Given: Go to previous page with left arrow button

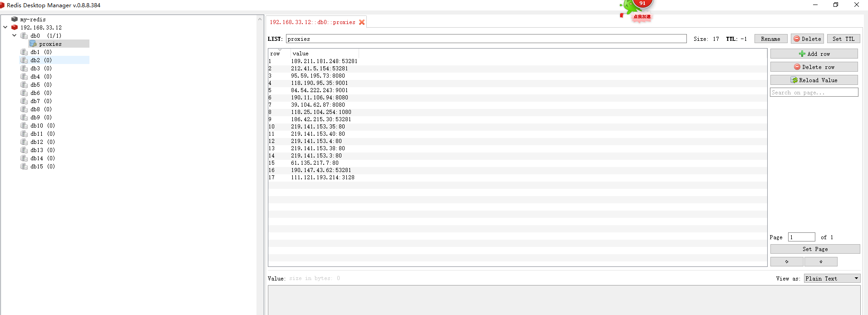Looking at the screenshot, I should [787, 261].
